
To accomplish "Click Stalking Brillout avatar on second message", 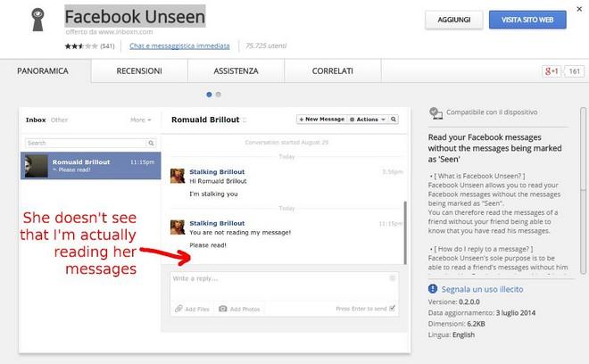I will [178, 227].
